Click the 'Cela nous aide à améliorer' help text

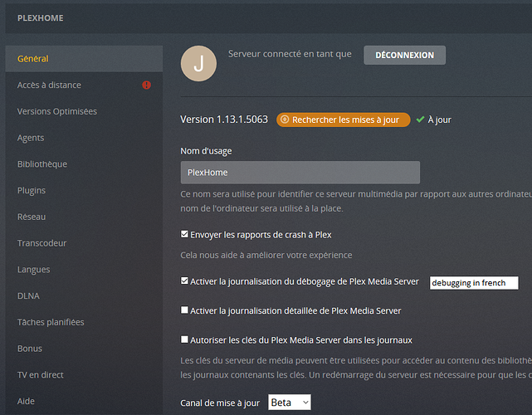point(266,255)
